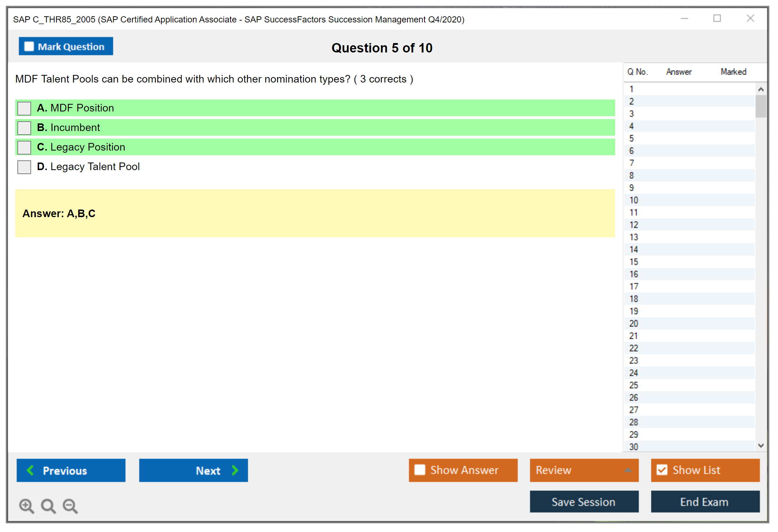Viewport: 778px width, 532px height.
Task: Check option D. Legacy Talent Pool
Action: click(x=24, y=167)
